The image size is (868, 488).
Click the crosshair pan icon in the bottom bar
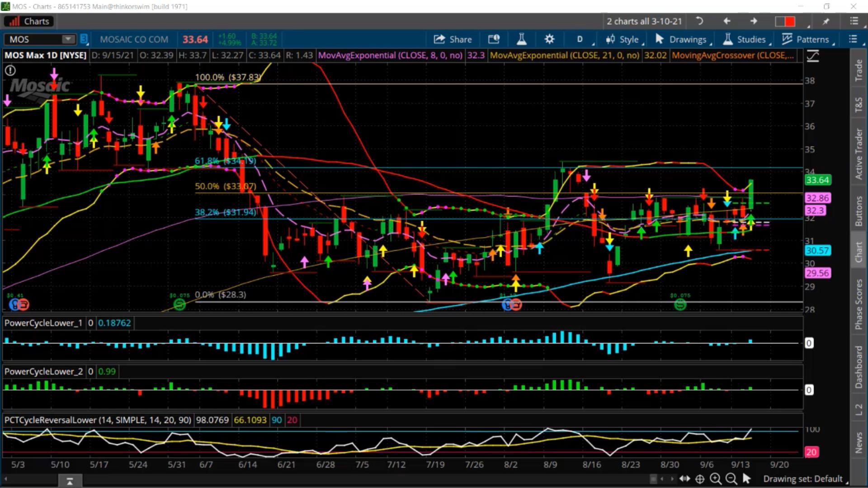coord(700,479)
